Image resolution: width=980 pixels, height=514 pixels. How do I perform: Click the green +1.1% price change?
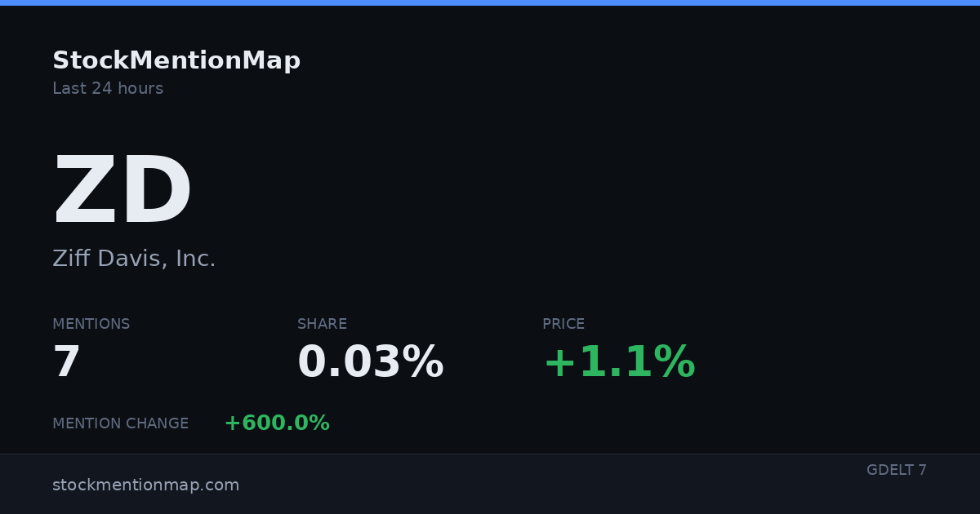[619, 363]
